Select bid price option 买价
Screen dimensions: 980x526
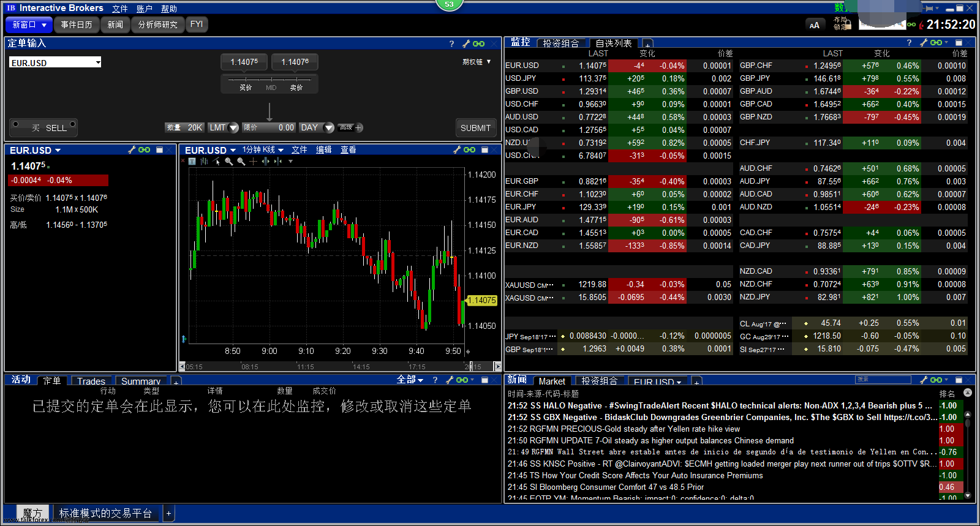[245, 88]
